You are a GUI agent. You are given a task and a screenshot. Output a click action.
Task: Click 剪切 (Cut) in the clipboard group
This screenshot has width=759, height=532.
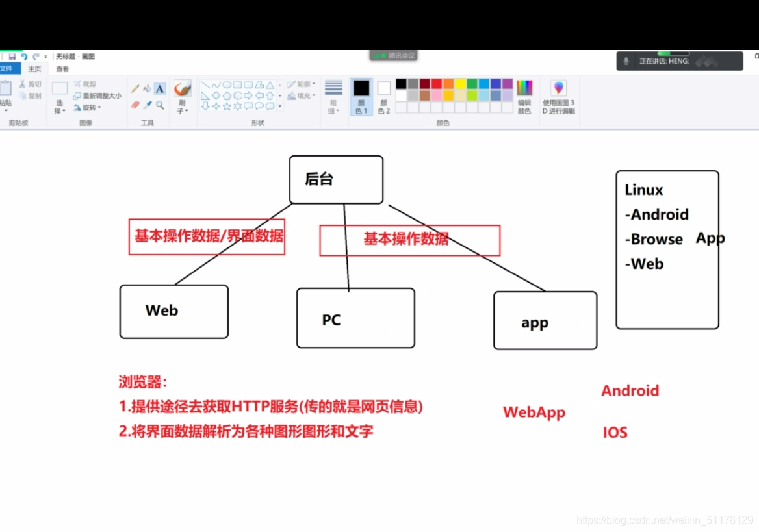31,84
